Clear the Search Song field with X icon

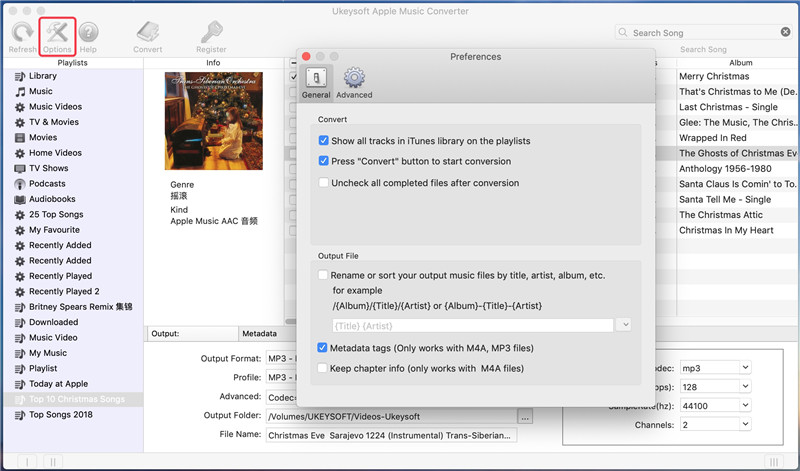[x=785, y=32]
